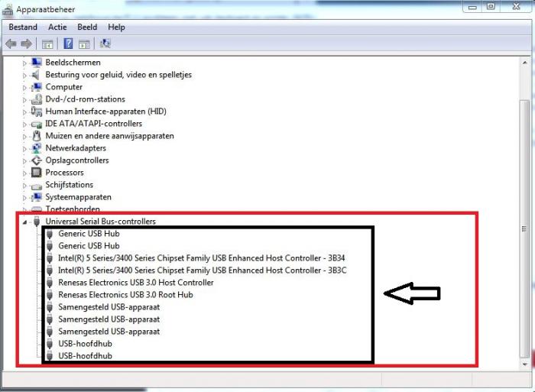Click USB icon of Renesas USB 3.0 Root Hub

click(x=50, y=295)
